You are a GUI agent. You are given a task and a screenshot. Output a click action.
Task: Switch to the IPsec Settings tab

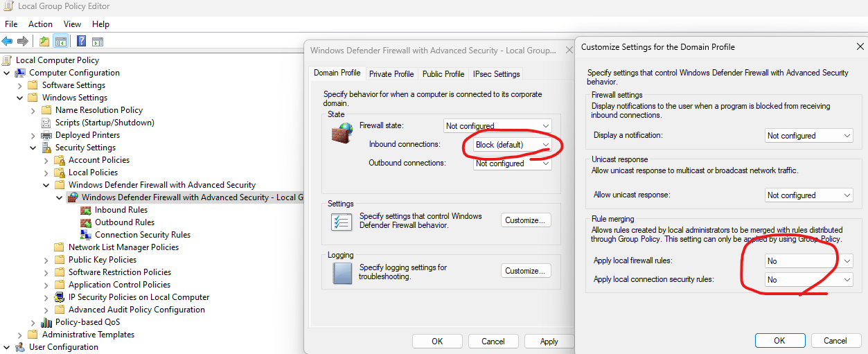click(497, 74)
